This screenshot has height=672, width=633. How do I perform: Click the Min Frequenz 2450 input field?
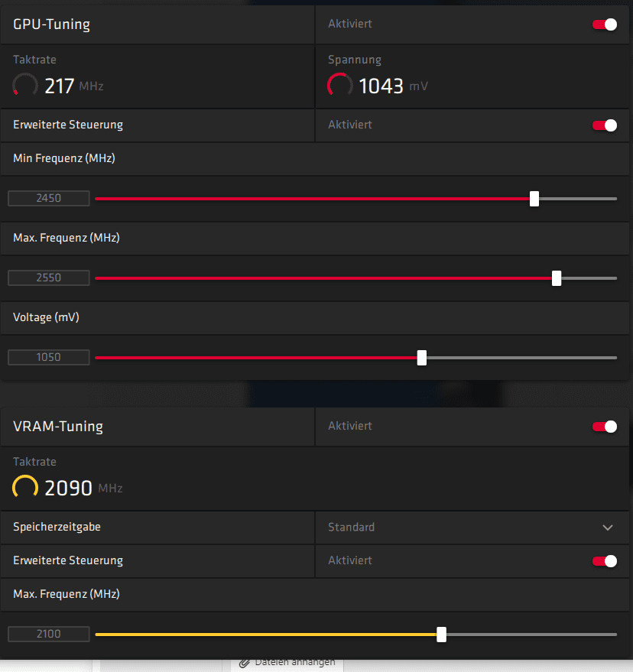[49, 199]
